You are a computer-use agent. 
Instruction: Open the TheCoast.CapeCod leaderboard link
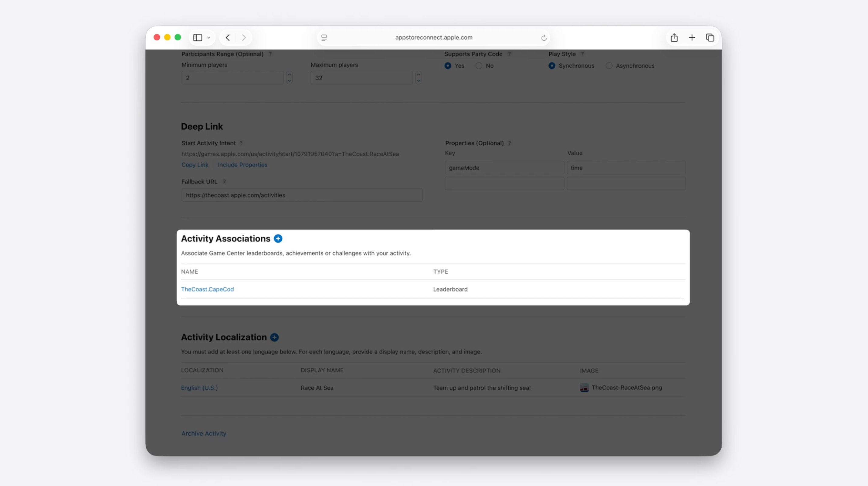pos(207,289)
